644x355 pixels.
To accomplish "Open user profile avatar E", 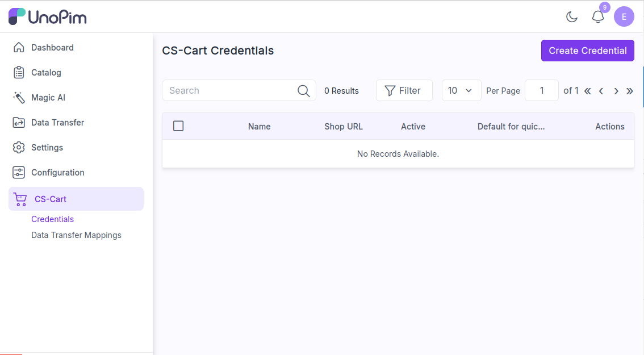I will pos(624,17).
